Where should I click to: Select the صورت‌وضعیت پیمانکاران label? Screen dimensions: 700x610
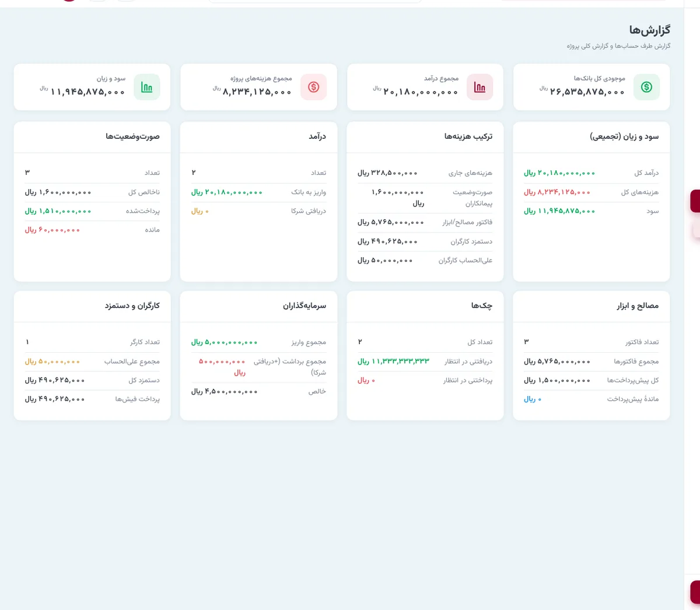[x=473, y=198]
